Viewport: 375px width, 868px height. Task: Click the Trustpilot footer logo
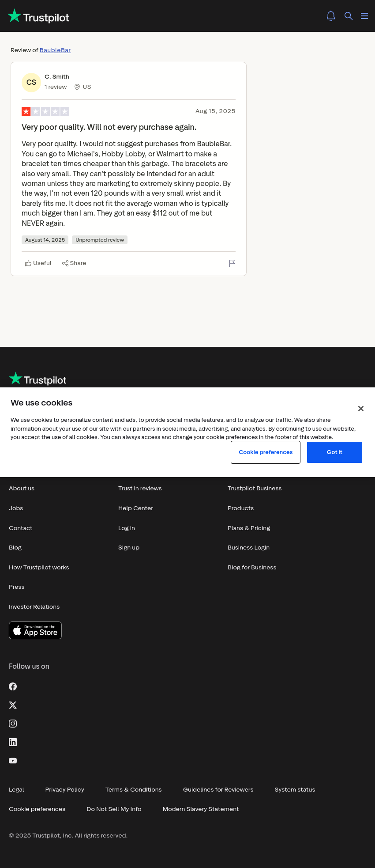38,379
